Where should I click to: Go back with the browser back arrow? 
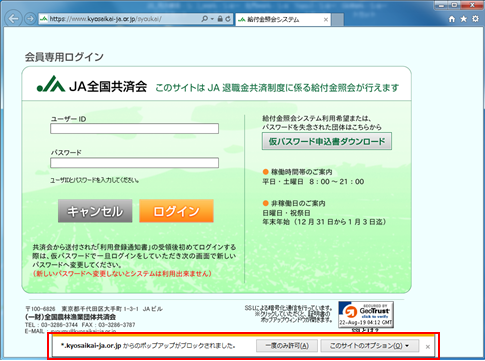coord(13,18)
